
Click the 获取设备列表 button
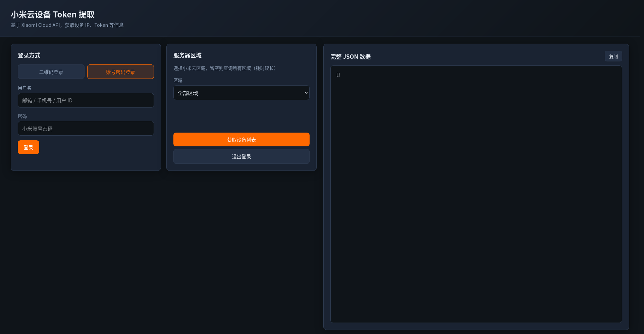click(241, 140)
